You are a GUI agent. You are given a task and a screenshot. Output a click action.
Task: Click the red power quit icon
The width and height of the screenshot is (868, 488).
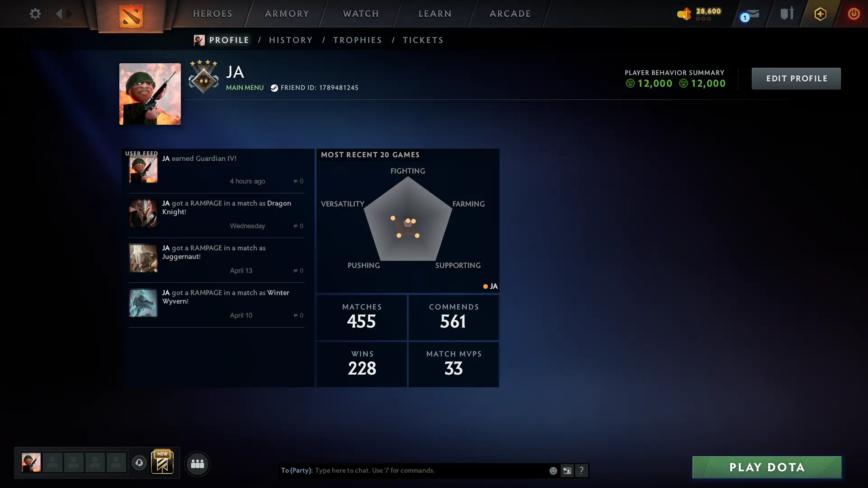854,14
